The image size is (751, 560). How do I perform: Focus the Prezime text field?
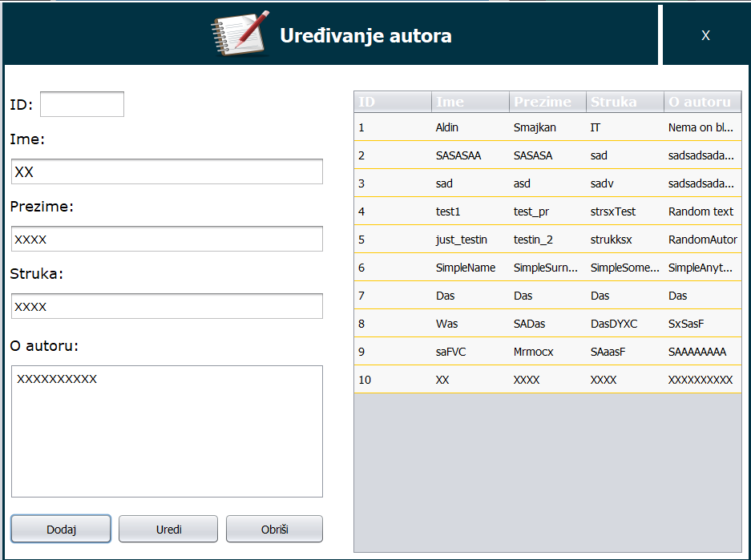tap(167, 239)
